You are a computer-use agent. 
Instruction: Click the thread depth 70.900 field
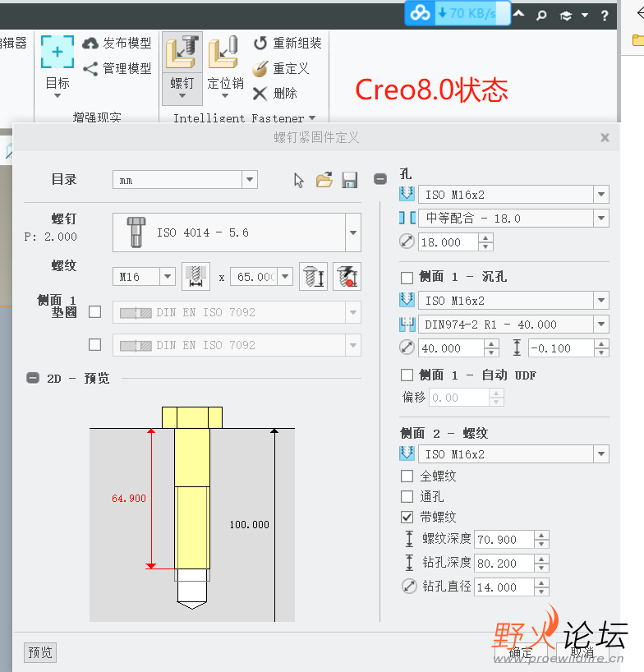[x=504, y=539]
